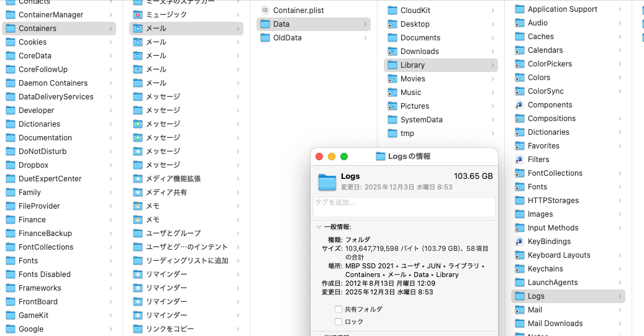Viewport: 644px width, 336px height.
Task: Expand the Containers folder chevron
Action: coord(111,29)
